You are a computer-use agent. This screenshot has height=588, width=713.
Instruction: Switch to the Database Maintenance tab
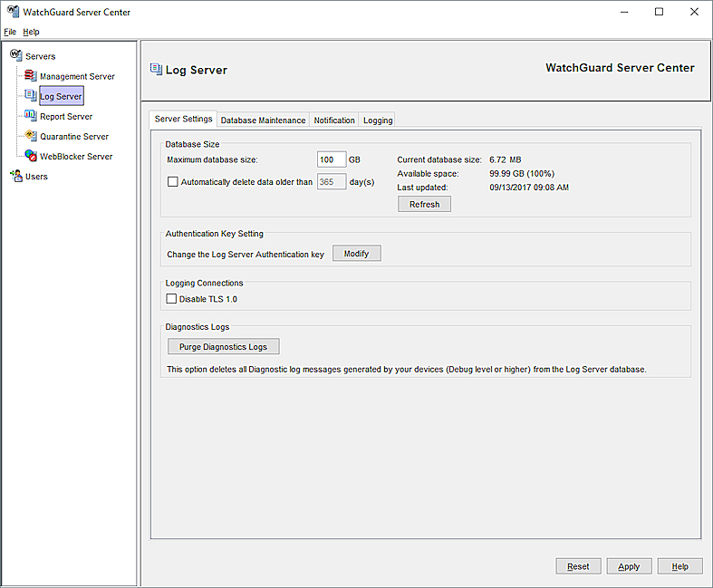pos(263,120)
